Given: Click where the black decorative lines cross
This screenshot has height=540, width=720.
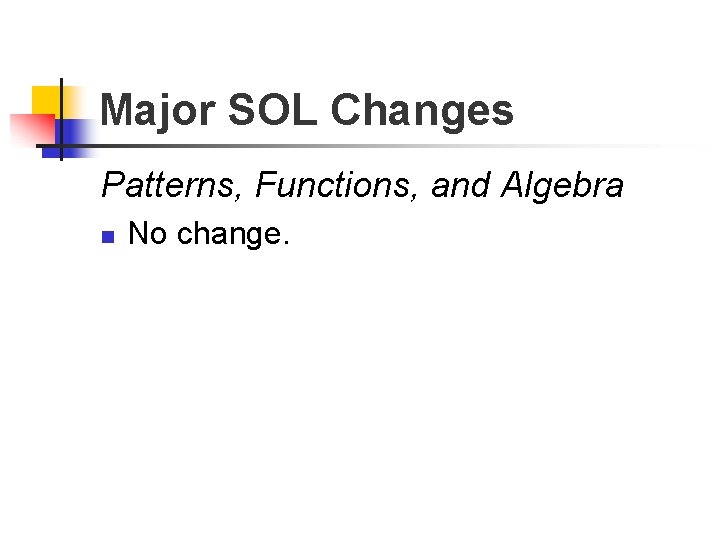Looking at the screenshot, I should tap(62, 147).
